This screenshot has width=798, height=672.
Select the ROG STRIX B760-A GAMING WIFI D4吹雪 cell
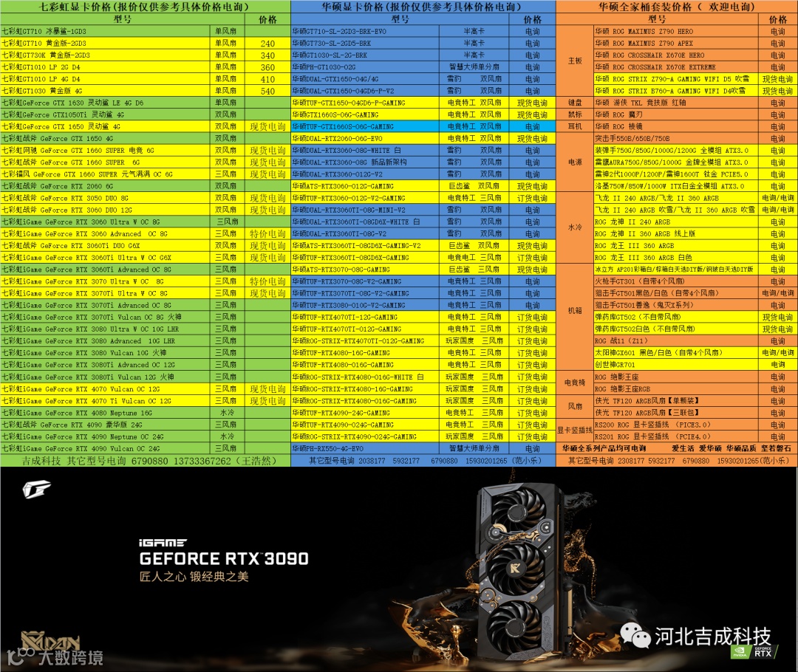(x=676, y=91)
